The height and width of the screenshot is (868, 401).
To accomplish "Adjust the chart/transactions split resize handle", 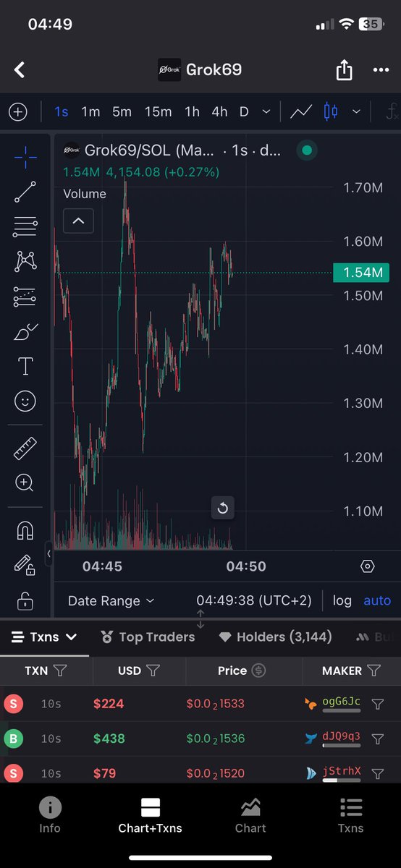I will click(200, 618).
